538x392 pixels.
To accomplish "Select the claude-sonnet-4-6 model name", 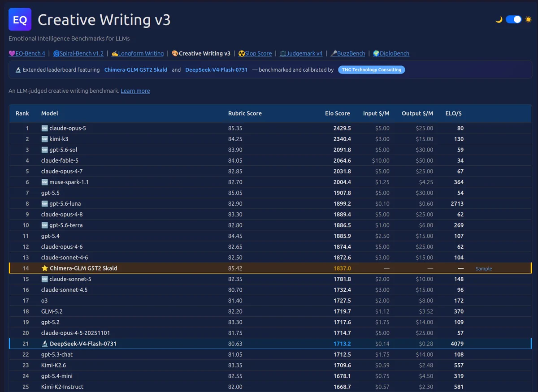I will click(x=65, y=258).
